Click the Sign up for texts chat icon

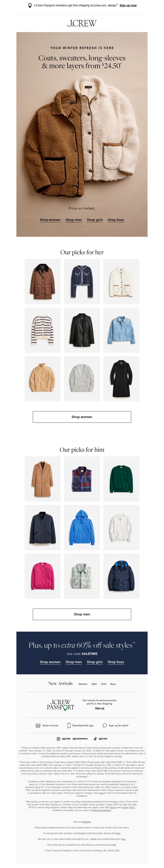(105, 726)
